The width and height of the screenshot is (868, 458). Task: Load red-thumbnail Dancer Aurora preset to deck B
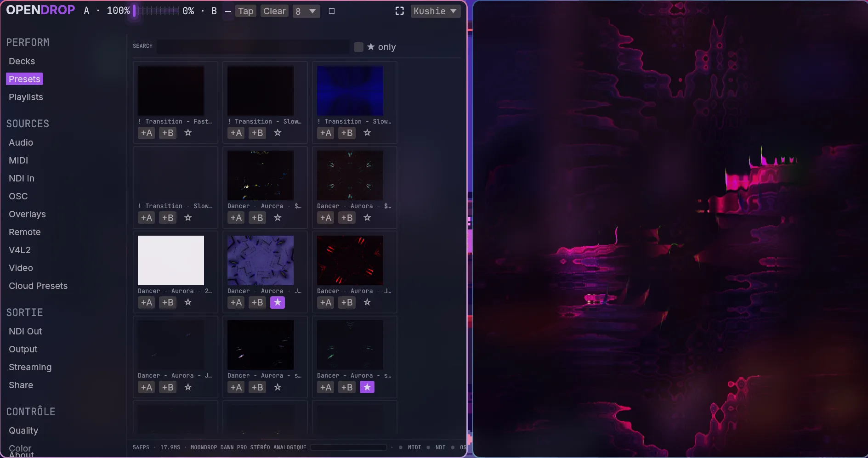(347, 302)
